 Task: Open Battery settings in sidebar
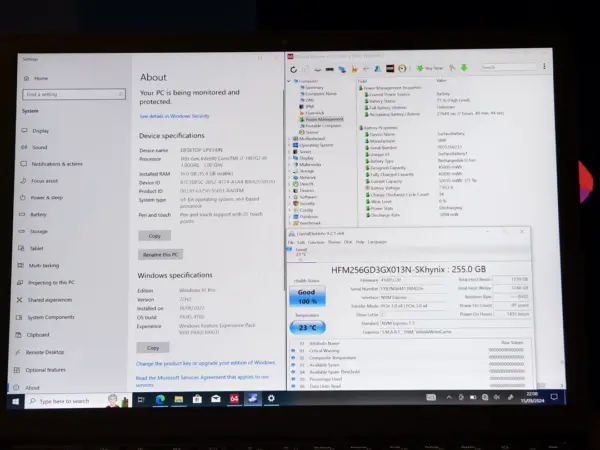pos(33,214)
